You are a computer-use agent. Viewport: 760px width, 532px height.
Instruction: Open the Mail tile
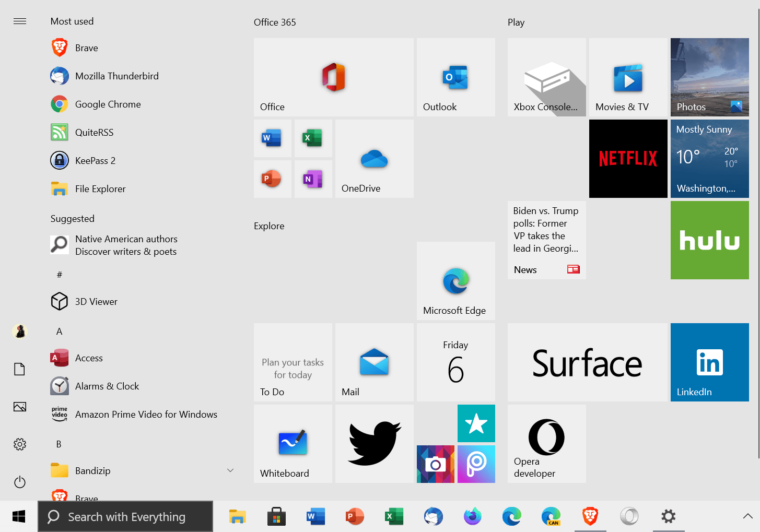pos(374,362)
